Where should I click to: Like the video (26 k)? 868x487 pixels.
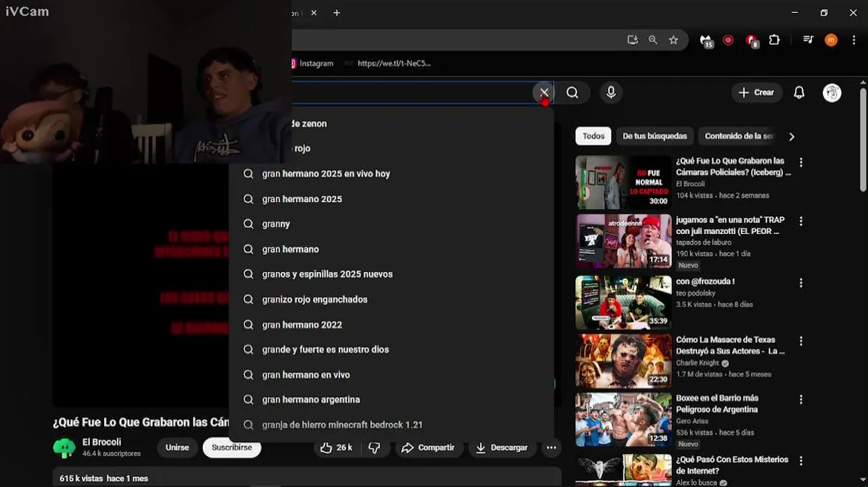pyautogui.click(x=337, y=448)
